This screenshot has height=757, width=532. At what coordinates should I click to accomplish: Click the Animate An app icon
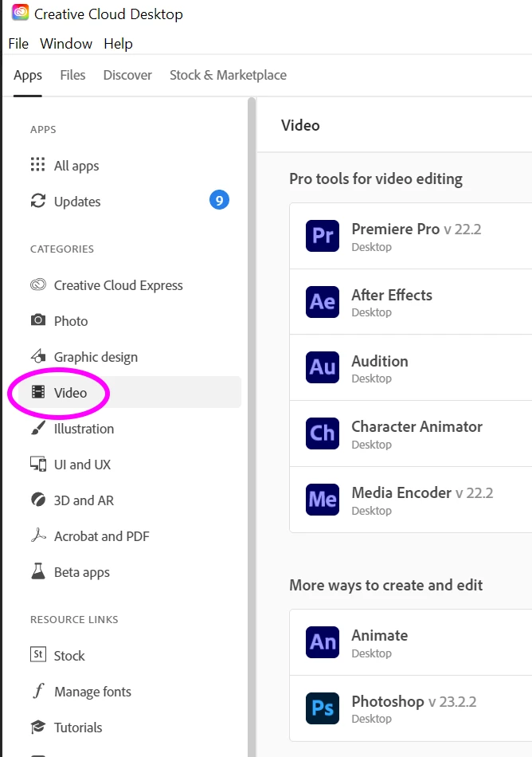point(323,642)
